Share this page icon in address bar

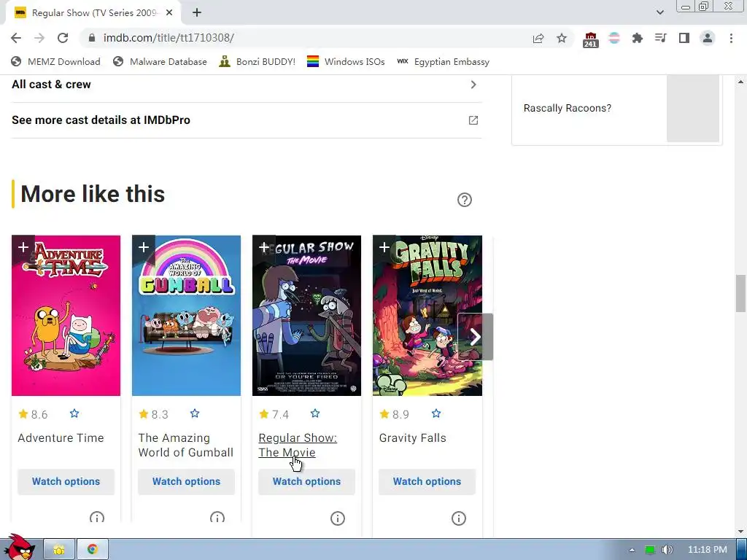point(538,38)
